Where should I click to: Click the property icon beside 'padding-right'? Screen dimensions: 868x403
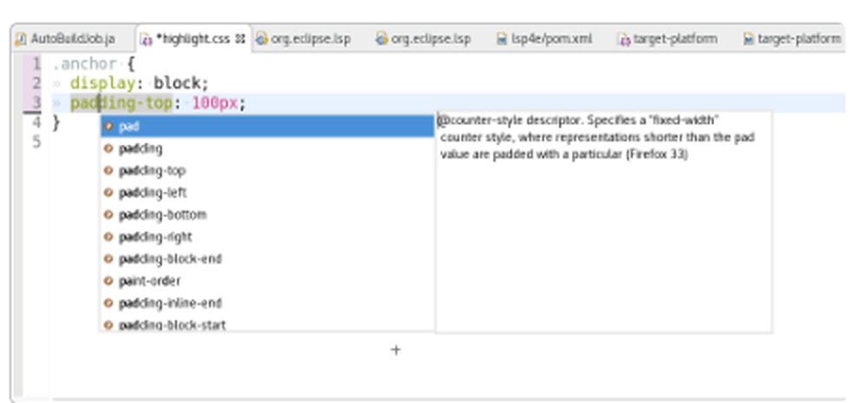click(x=108, y=237)
